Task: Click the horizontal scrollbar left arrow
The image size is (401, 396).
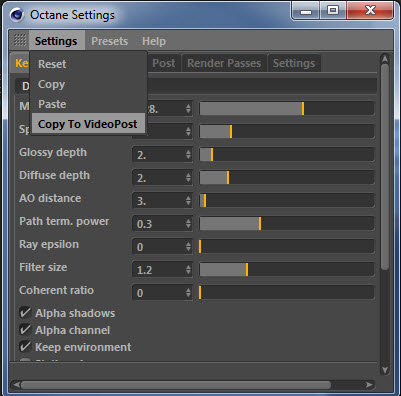Action: coord(15,385)
